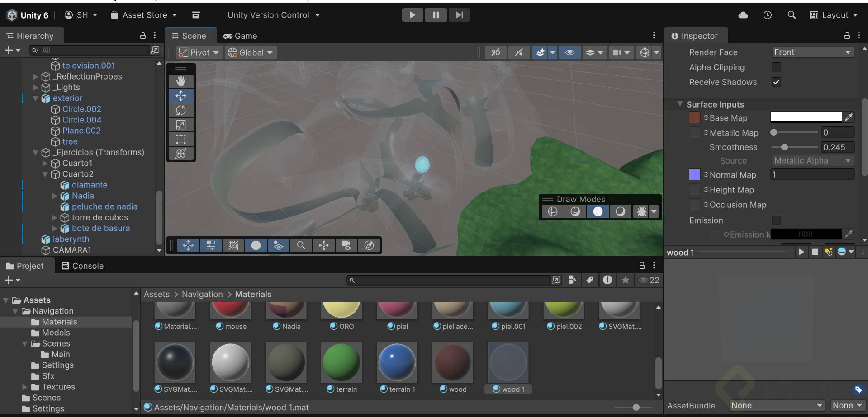Select the terrain material thumbnail

coord(341,362)
